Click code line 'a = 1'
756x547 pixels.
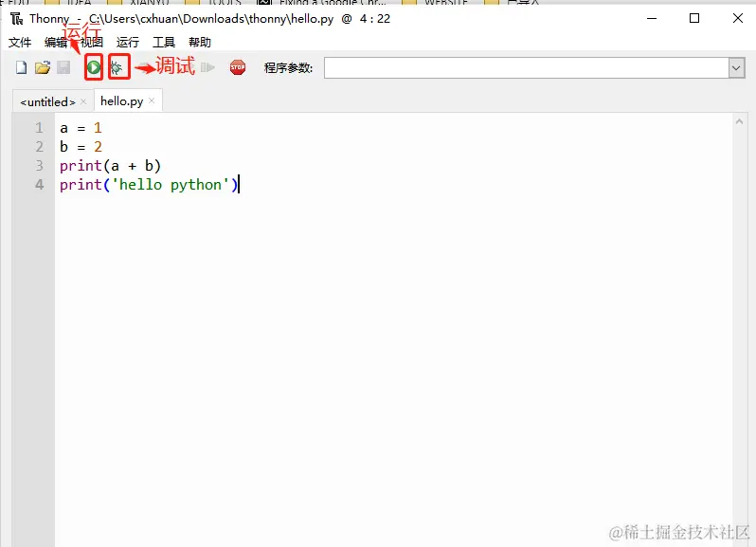(x=81, y=128)
